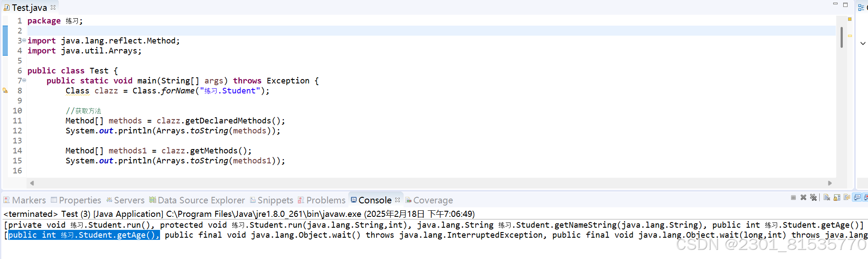Collapse the import statements fold at line 3

tap(24, 40)
